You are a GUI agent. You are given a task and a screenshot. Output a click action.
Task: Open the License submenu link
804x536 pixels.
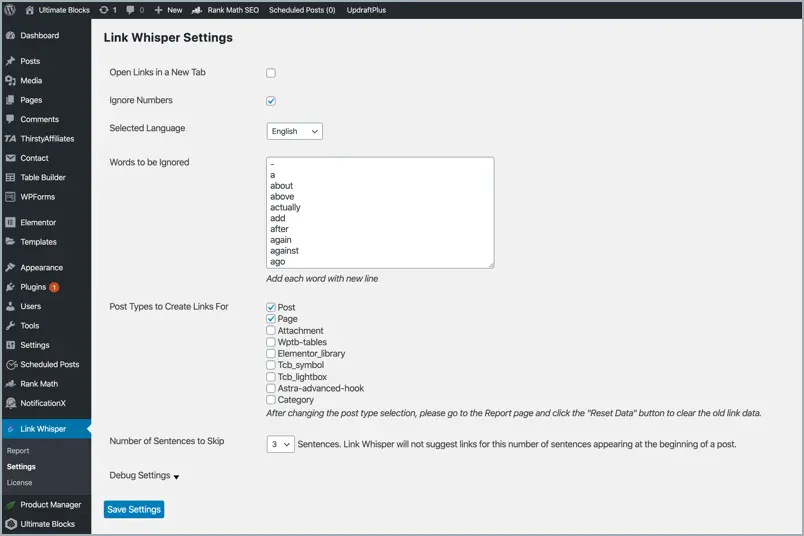tap(19, 483)
